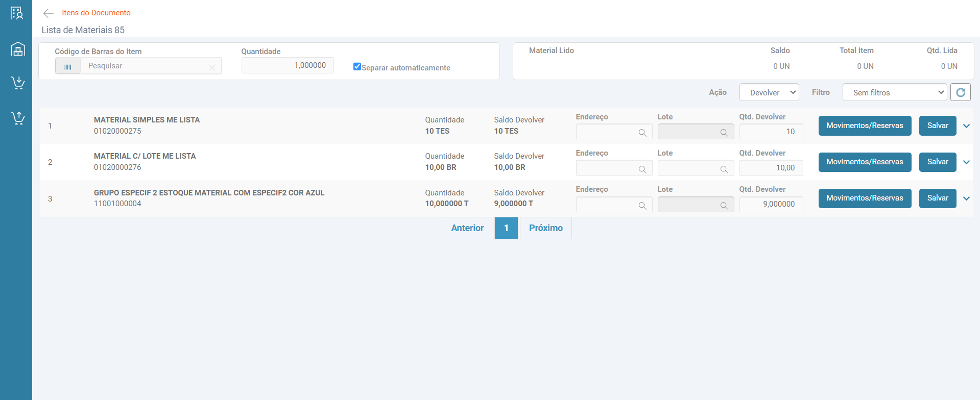Go back with the left arrow
Screen dimensions: 980x400
click(49, 13)
